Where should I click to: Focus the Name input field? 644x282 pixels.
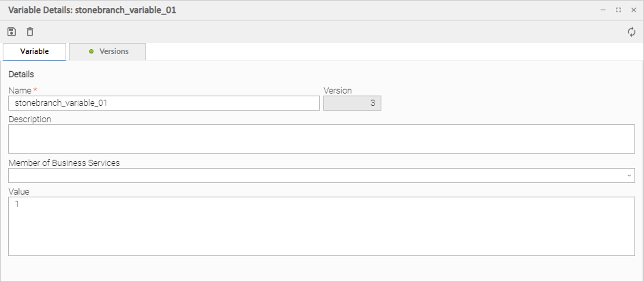(x=164, y=103)
